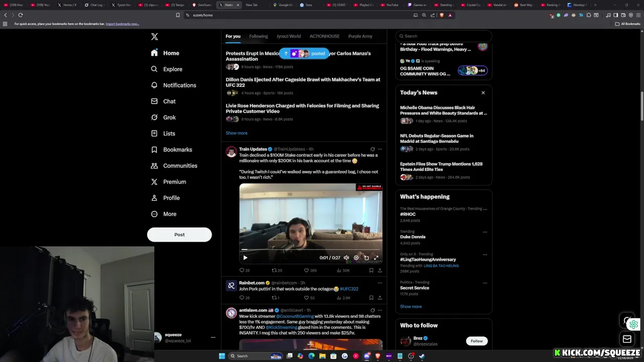
Task: Open Lists in the sidebar
Action: click(x=163, y=134)
